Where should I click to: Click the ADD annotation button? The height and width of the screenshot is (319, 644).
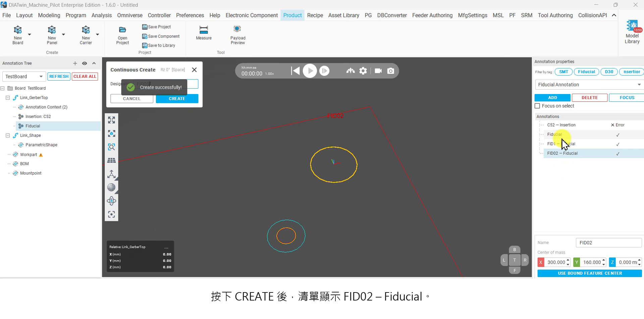pyautogui.click(x=552, y=98)
